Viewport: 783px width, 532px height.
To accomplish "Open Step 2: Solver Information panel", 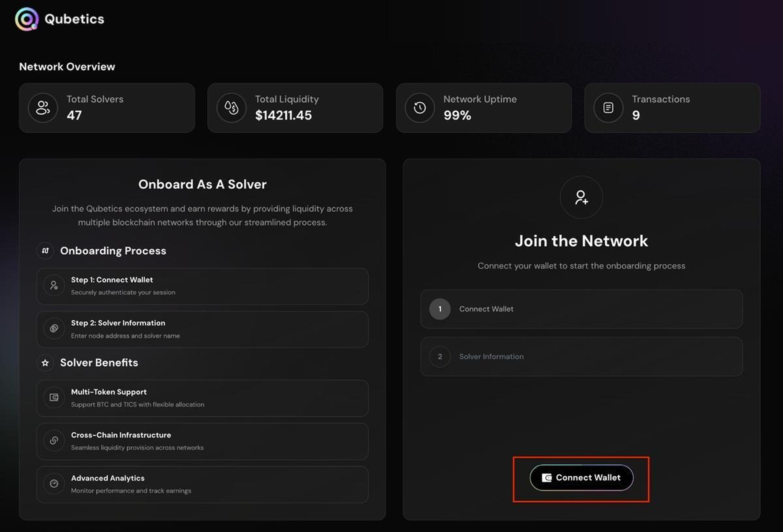I will click(x=202, y=329).
